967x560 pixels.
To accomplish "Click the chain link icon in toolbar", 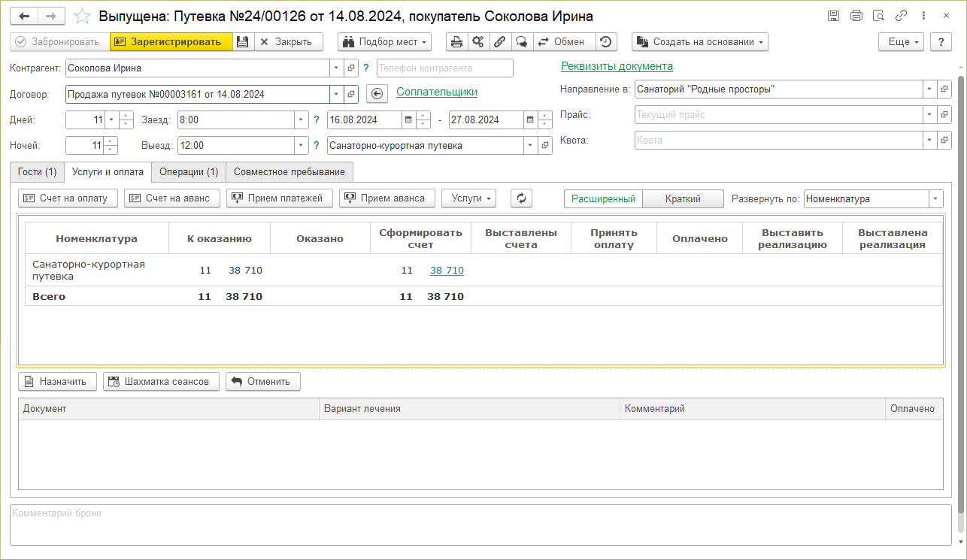I will click(499, 42).
